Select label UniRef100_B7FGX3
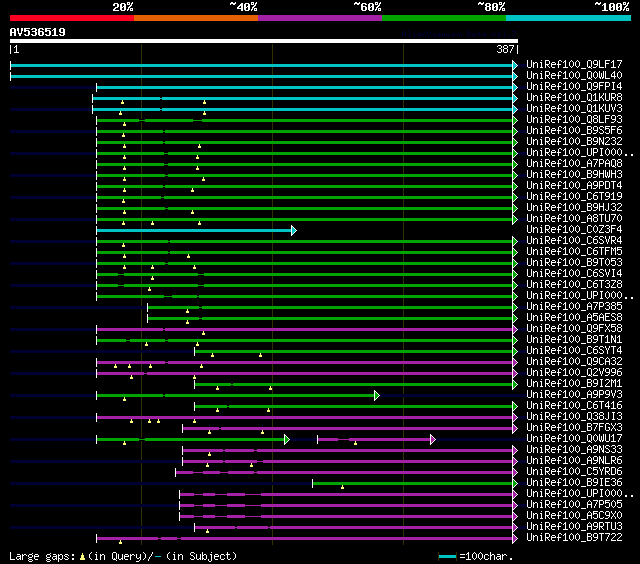 [574, 428]
